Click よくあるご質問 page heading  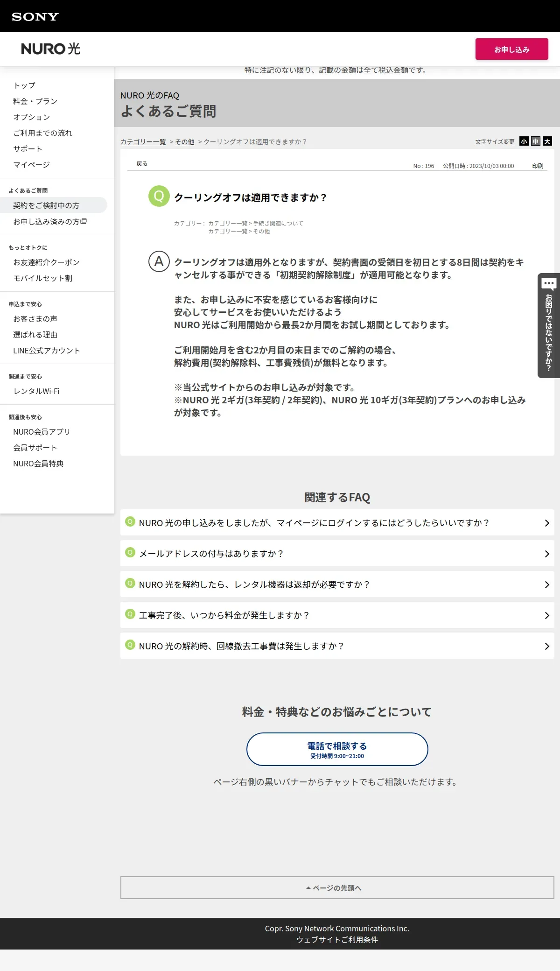[168, 111]
